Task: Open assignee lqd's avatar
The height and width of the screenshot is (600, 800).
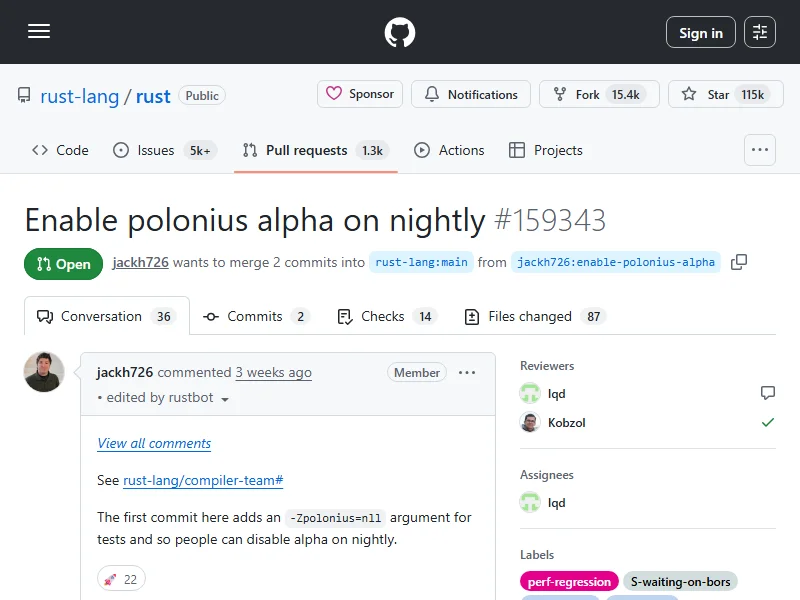Action: click(530, 503)
